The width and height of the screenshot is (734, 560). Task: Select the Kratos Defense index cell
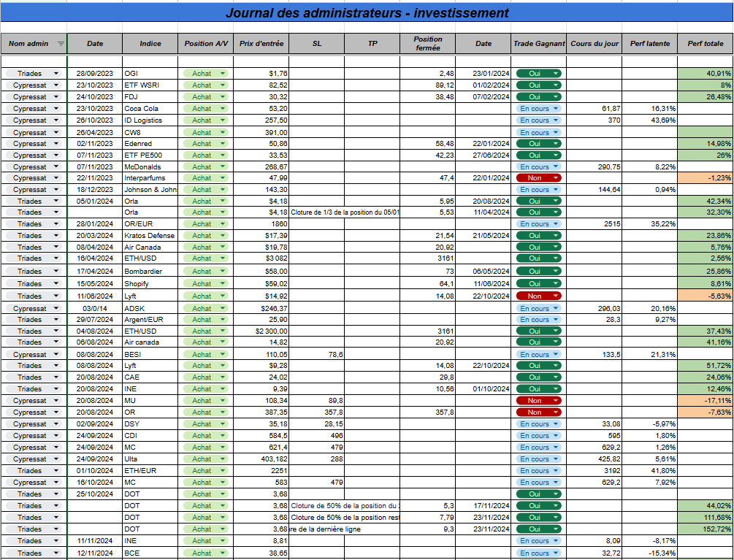[x=150, y=235]
